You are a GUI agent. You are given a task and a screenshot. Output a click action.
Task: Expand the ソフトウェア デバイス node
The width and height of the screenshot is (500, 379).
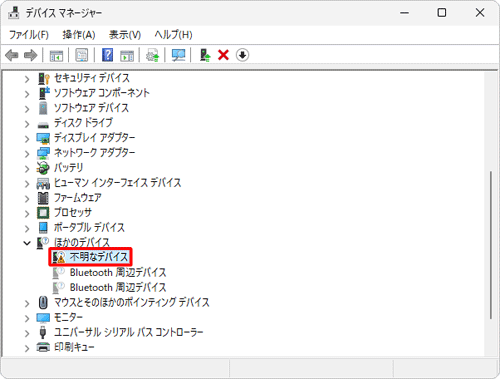pyautogui.click(x=27, y=109)
